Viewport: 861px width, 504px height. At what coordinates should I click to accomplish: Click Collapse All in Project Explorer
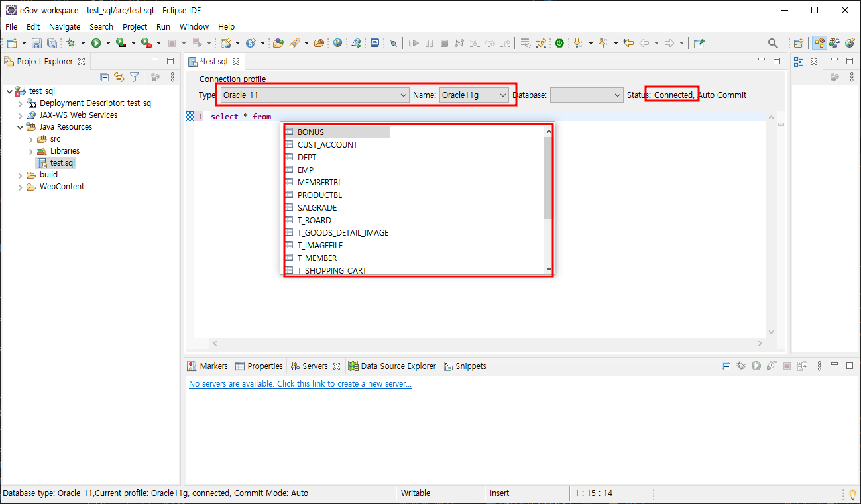[x=104, y=77]
